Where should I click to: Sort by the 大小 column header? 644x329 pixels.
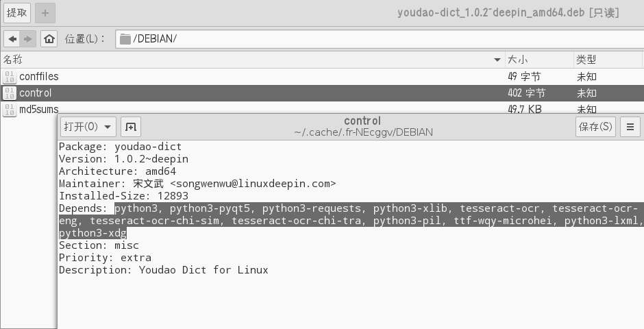tap(539, 60)
